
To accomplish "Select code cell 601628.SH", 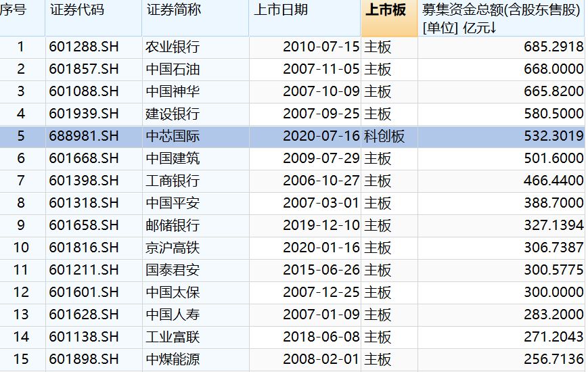I will [94, 315].
